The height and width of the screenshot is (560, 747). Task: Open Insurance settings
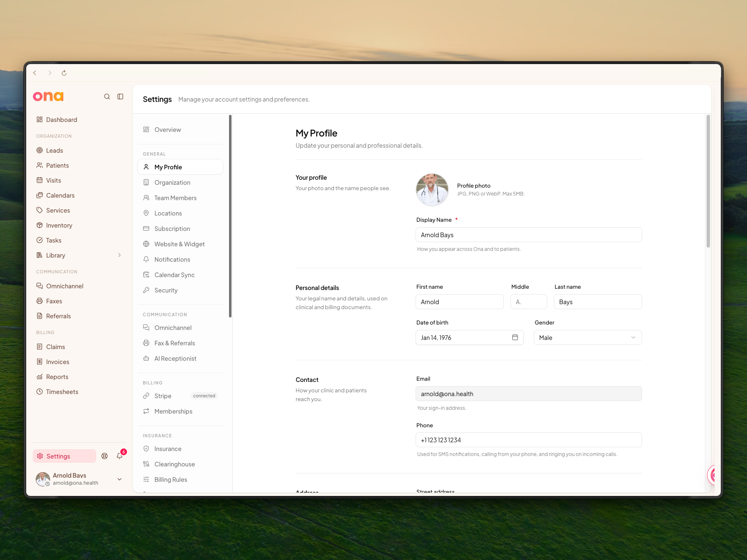(x=180, y=449)
